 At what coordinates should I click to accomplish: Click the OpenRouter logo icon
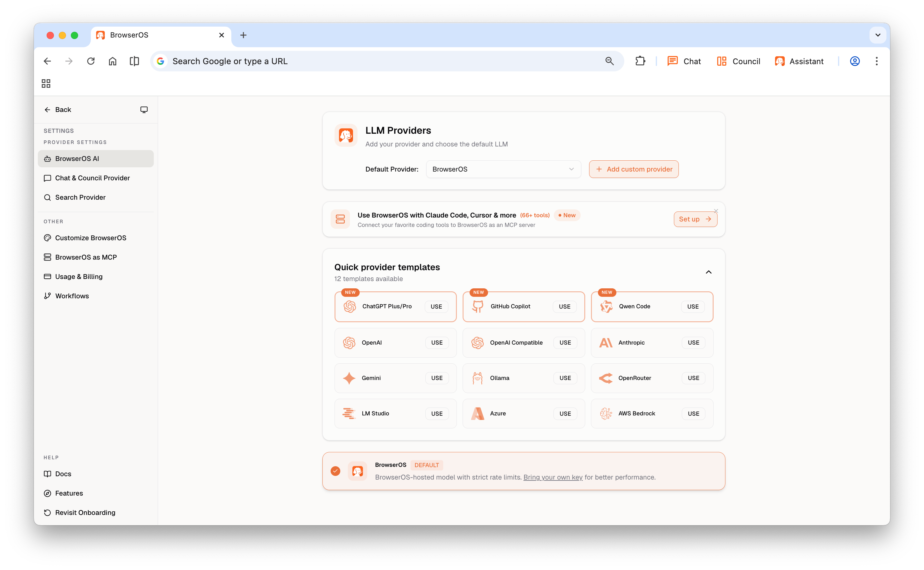(606, 378)
